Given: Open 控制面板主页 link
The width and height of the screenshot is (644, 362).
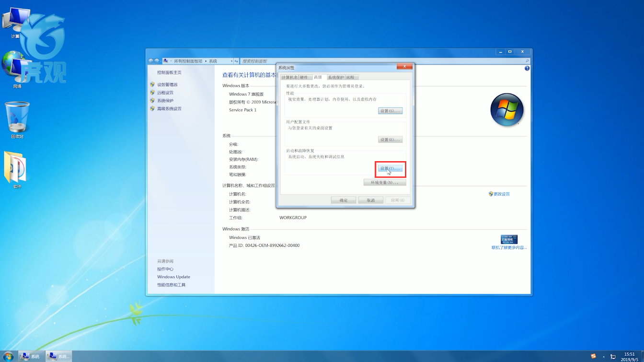Looking at the screenshot, I should coord(169,72).
